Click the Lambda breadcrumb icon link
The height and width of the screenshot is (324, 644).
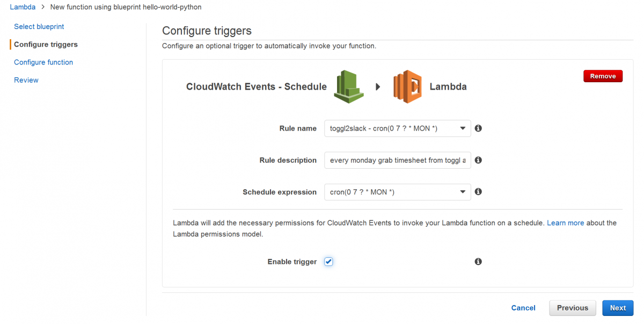pos(23,7)
